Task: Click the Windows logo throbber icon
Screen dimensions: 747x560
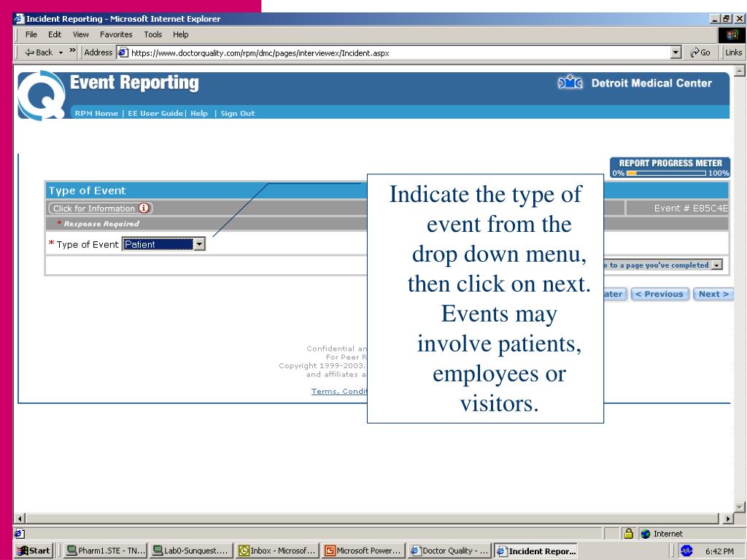Action: coord(731,35)
